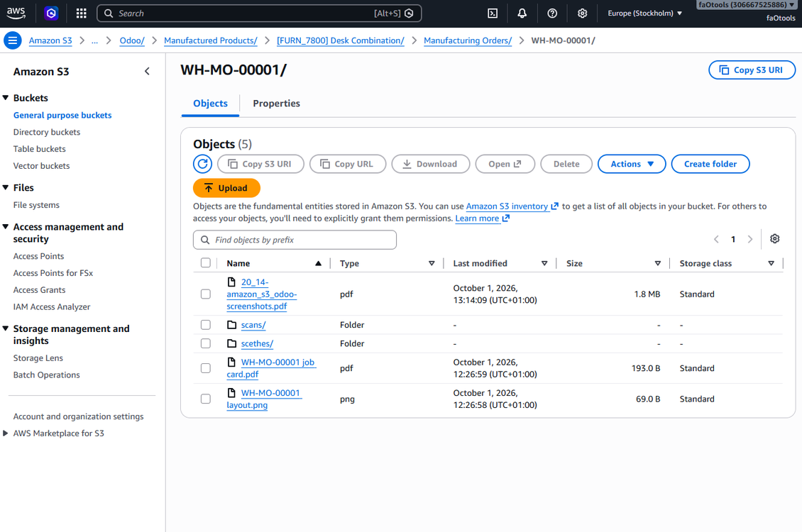Open CloudShell terminal icon
The height and width of the screenshot is (532, 802).
(493, 13)
